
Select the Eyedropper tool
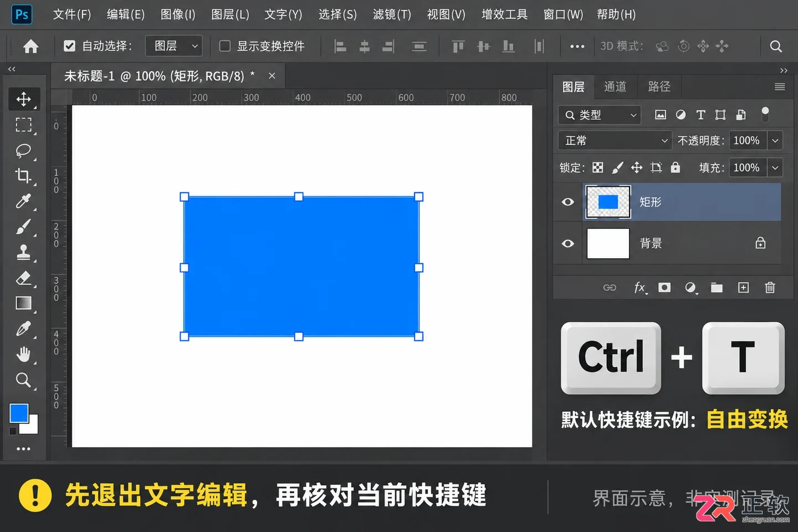point(23,201)
